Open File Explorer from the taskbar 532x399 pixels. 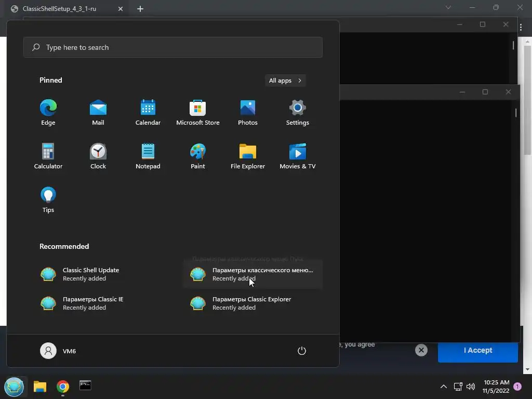click(40, 387)
